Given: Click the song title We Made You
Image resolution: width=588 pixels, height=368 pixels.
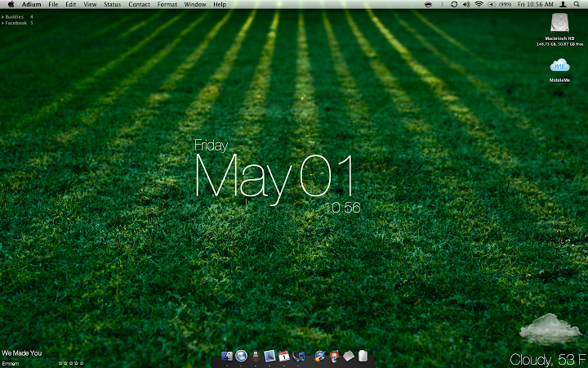Looking at the screenshot, I should [22, 353].
